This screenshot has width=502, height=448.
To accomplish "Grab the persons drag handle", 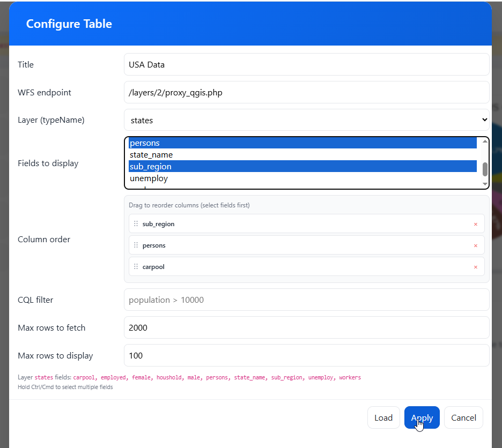I will [136, 245].
